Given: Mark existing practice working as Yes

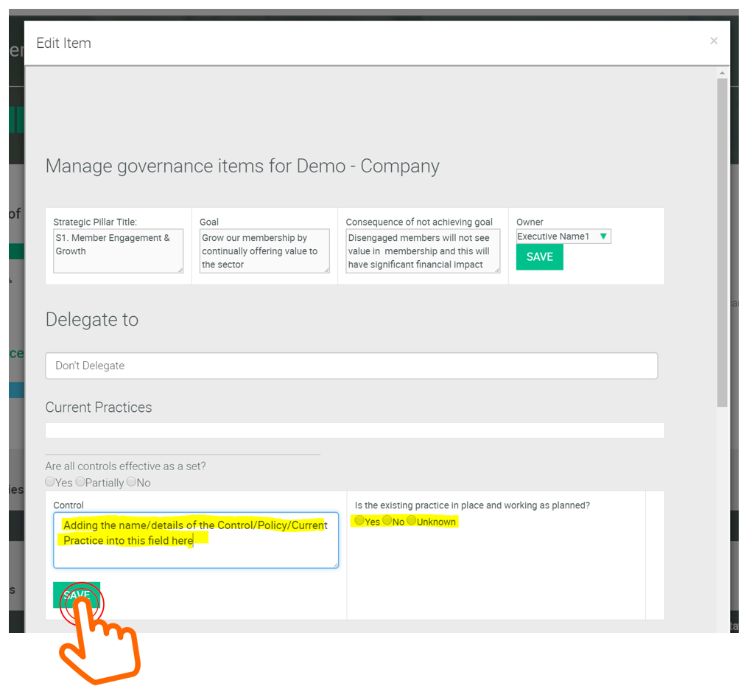Looking at the screenshot, I should [359, 521].
